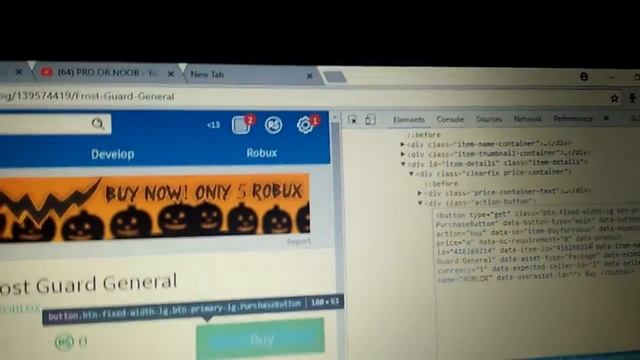Open the Chrome profile icon
The height and width of the screenshot is (360, 640).
click(584, 76)
